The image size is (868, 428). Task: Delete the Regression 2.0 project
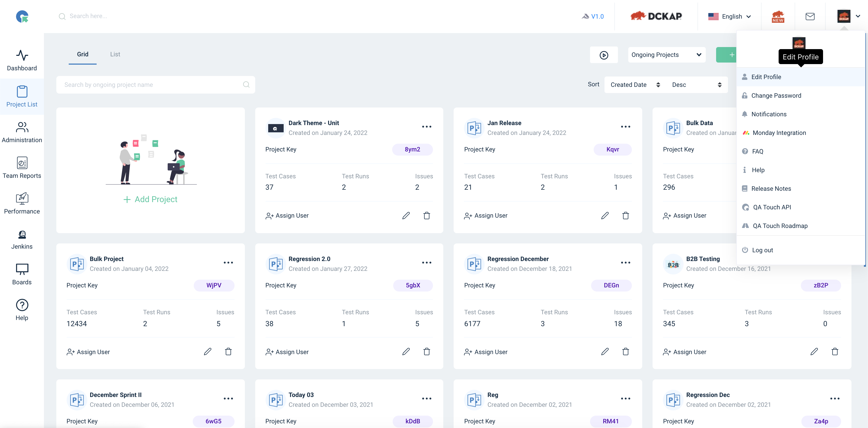(x=427, y=352)
